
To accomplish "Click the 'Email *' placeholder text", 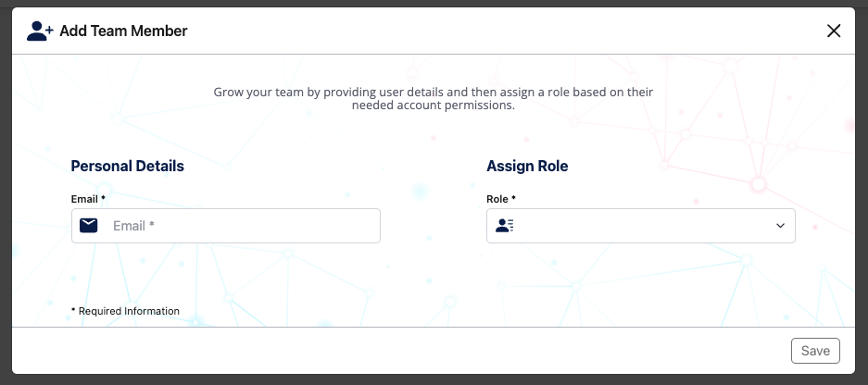I will pyautogui.click(x=133, y=226).
